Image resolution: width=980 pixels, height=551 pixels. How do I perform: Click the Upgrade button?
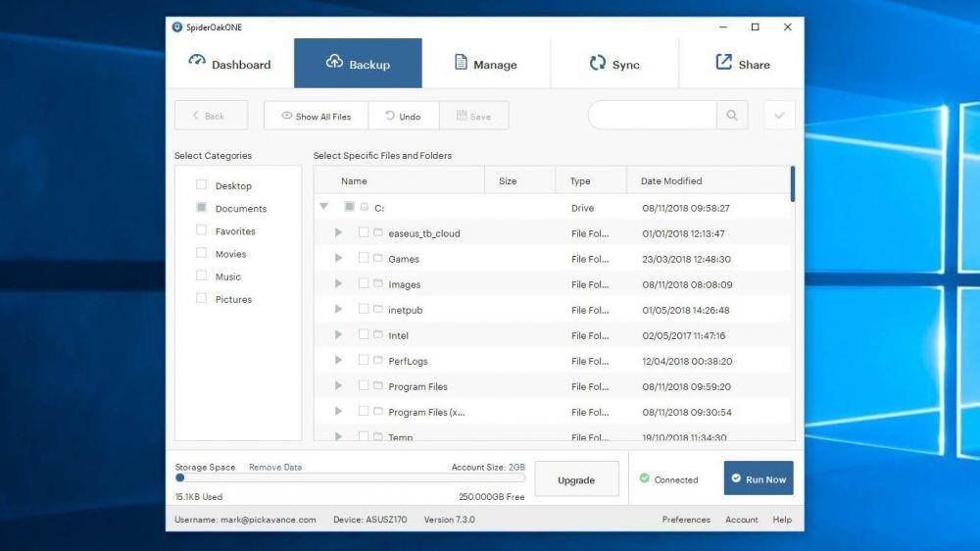coord(576,479)
